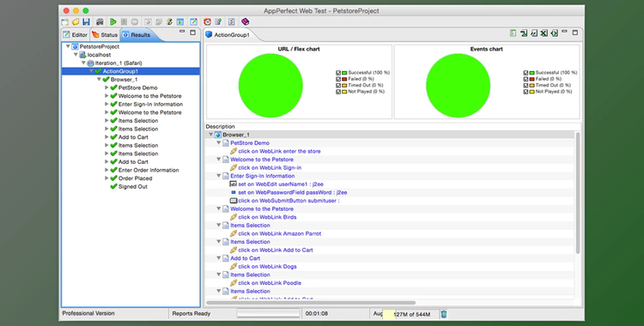Click the Description vertical scrollbar
This screenshot has width=644, height=326.
tap(578, 192)
